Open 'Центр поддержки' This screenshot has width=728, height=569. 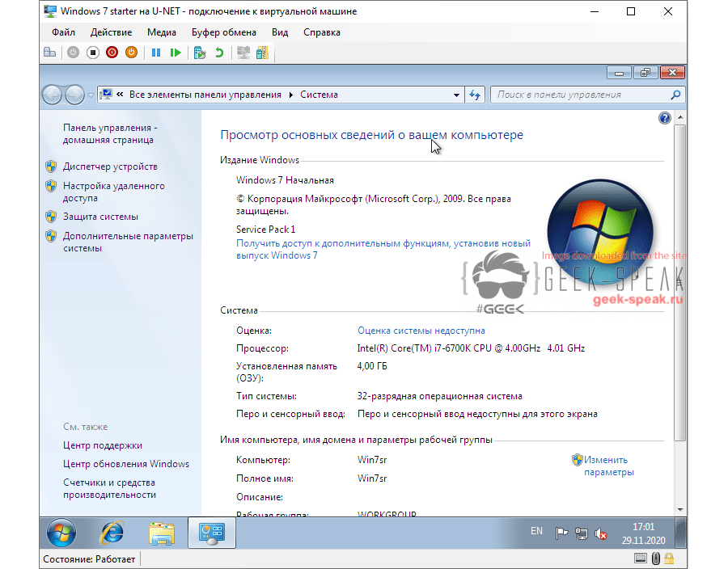click(103, 445)
